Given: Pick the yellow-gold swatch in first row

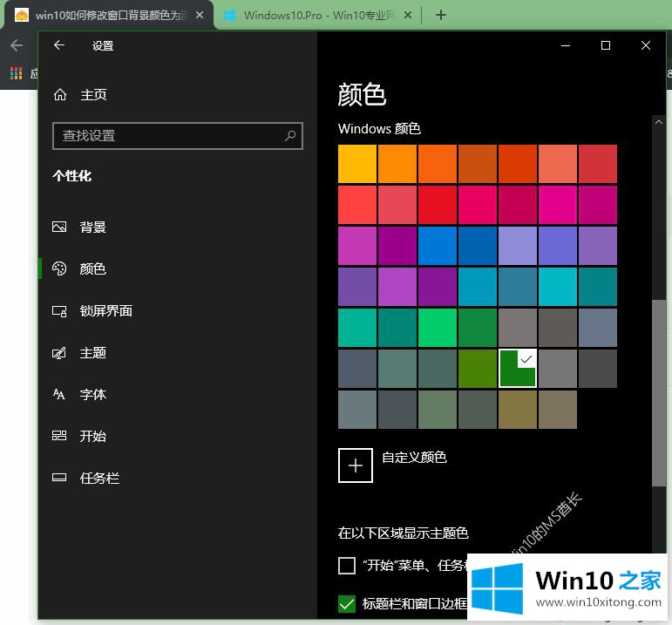Looking at the screenshot, I should (357, 164).
